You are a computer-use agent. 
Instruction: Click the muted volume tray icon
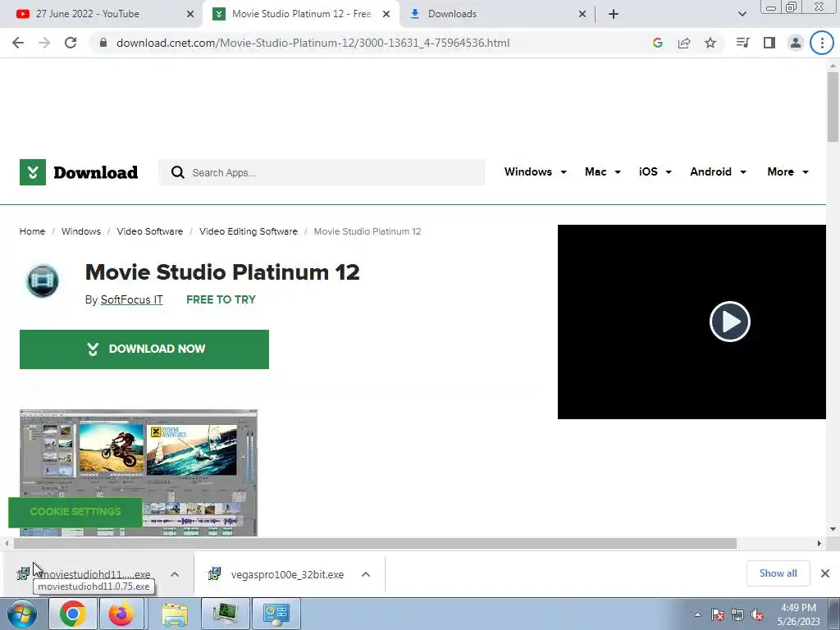coord(757,615)
